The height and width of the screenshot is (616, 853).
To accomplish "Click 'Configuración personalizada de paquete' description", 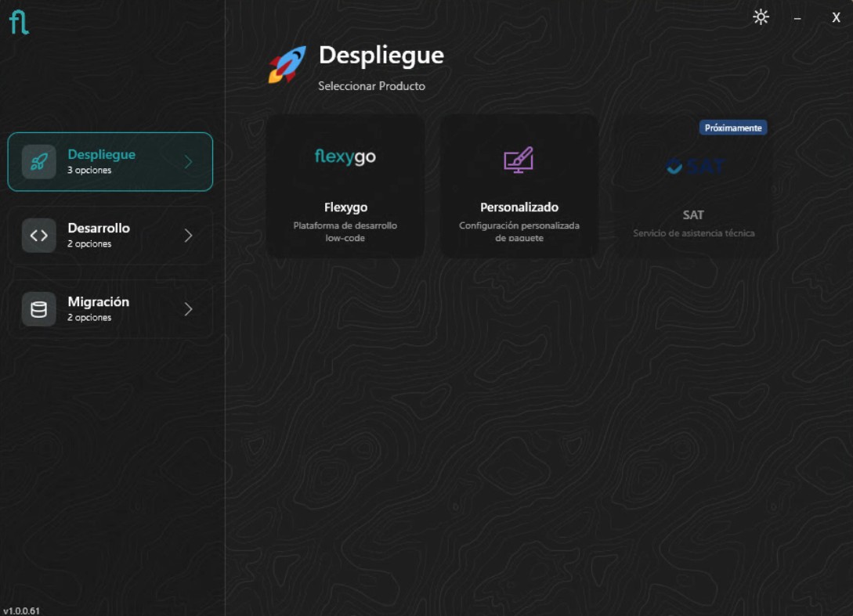I will click(519, 232).
